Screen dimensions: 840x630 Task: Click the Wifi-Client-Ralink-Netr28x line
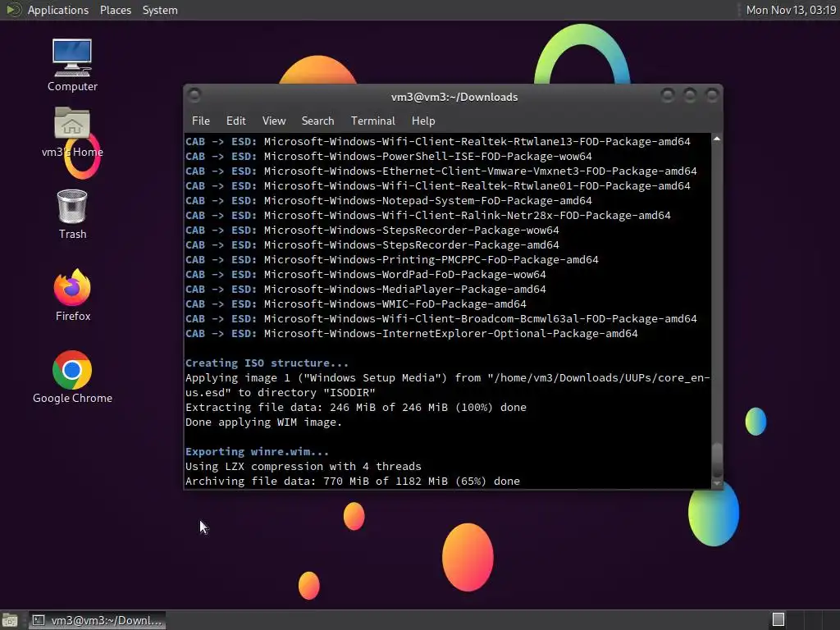(428, 216)
